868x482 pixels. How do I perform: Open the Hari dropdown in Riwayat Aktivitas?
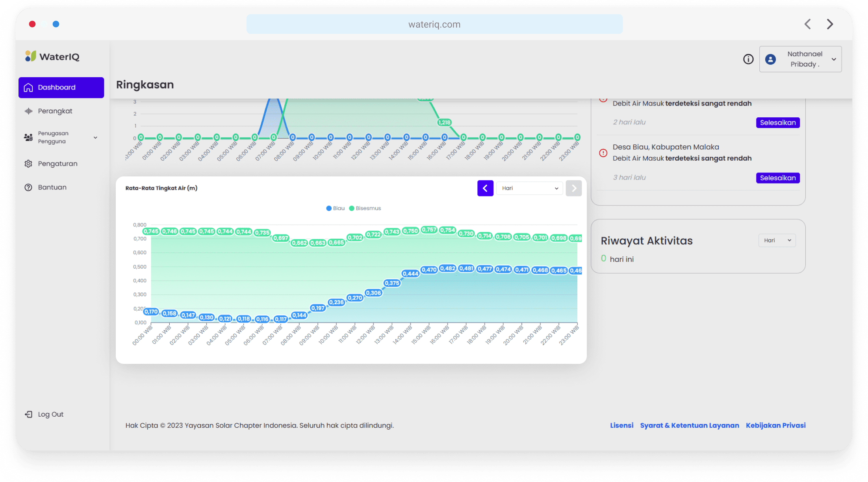pyautogui.click(x=777, y=240)
